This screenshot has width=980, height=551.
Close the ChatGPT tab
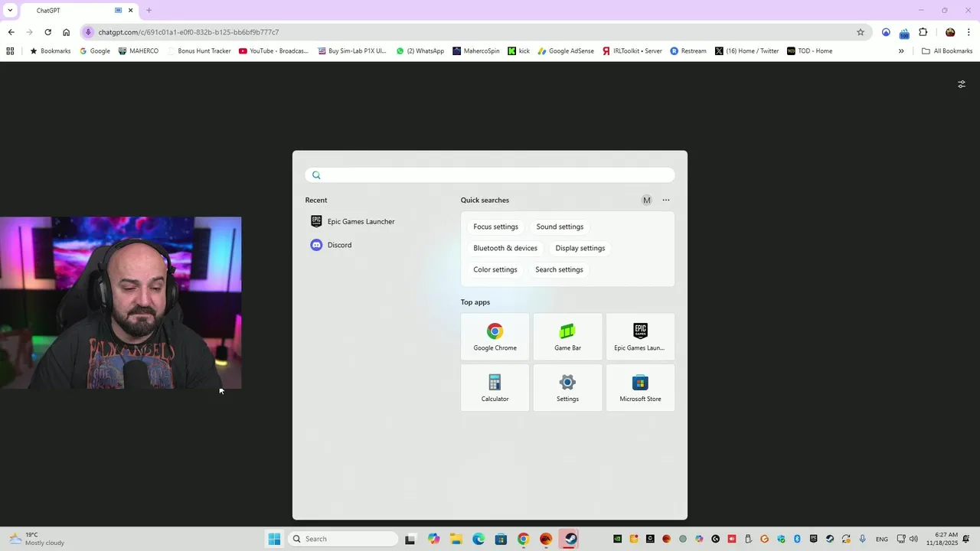point(130,11)
